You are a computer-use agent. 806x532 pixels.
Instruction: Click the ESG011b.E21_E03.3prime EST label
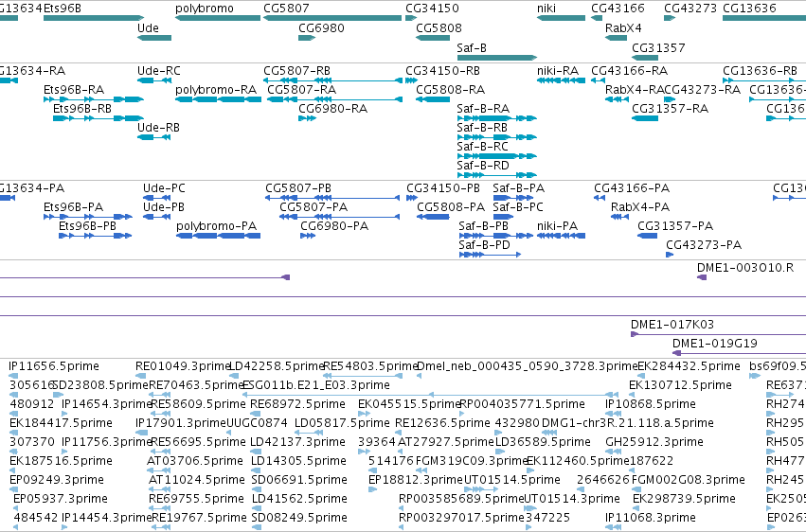click(x=316, y=385)
